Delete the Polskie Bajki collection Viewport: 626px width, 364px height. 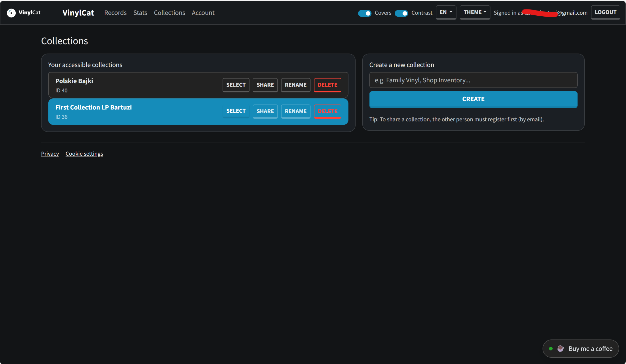[x=327, y=85]
